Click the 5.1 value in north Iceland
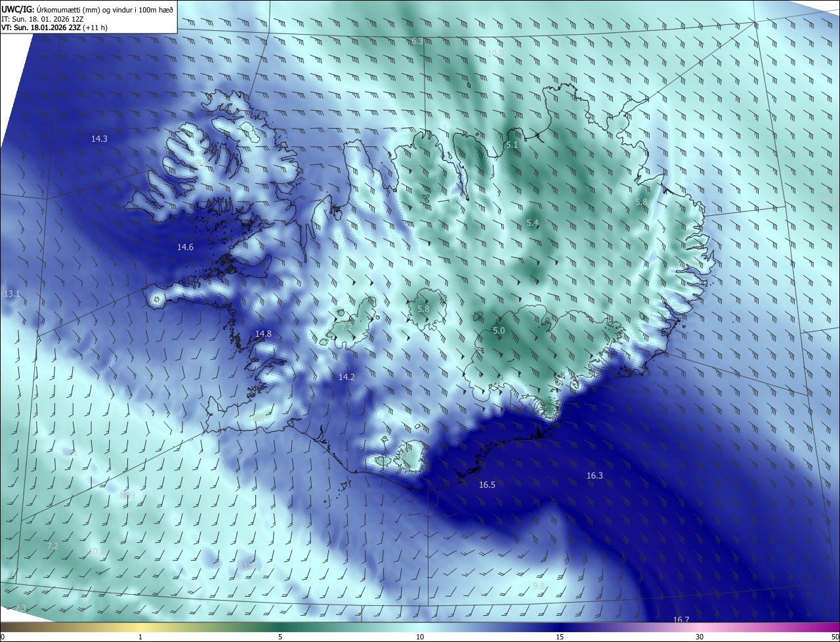The width and height of the screenshot is (840, 642). click(x=513, y=144)
